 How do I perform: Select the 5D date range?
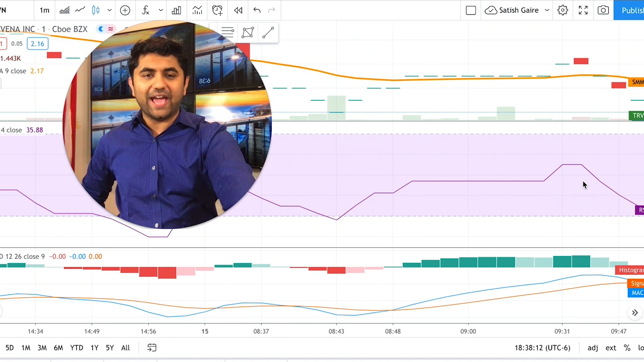coord(10,348)
